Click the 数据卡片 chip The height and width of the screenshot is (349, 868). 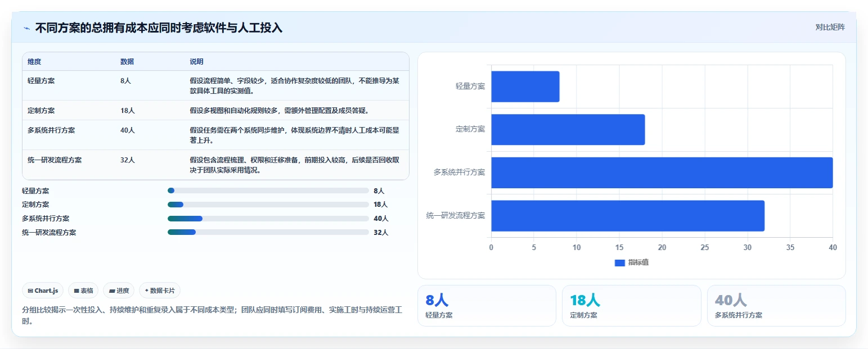[160, 291]
